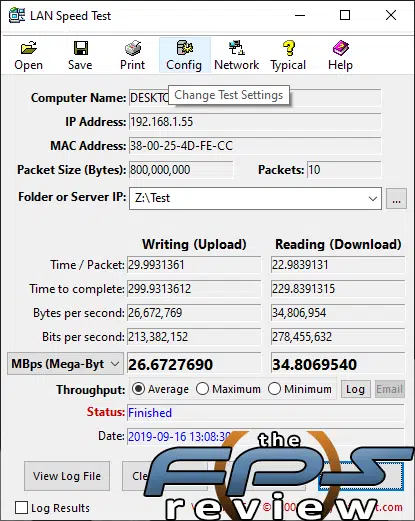Image resolution: width=415 pixels, height=521 pixels.
Task: Open a saved test with Open icon
Action: 29,55
